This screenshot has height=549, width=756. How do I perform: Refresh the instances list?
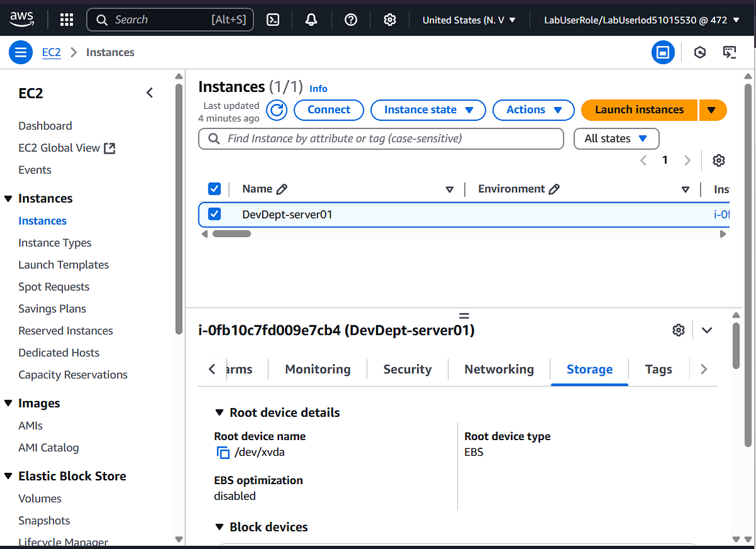coord(276,110)
